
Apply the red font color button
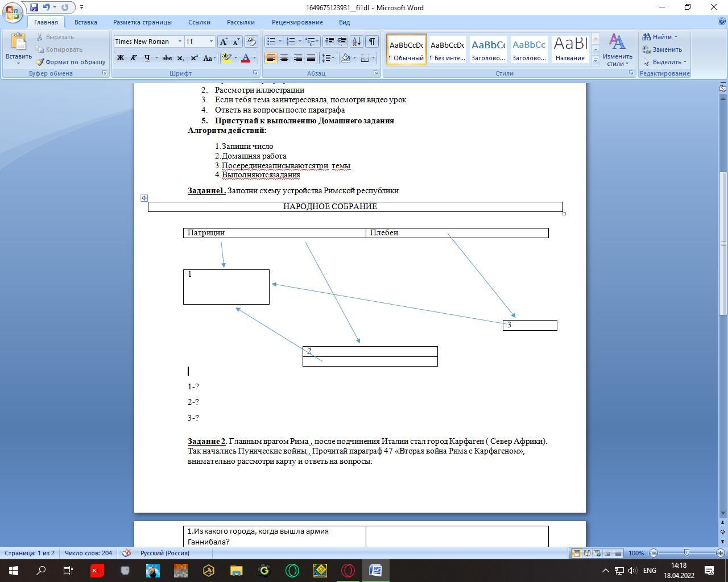[x=246, y=58]
